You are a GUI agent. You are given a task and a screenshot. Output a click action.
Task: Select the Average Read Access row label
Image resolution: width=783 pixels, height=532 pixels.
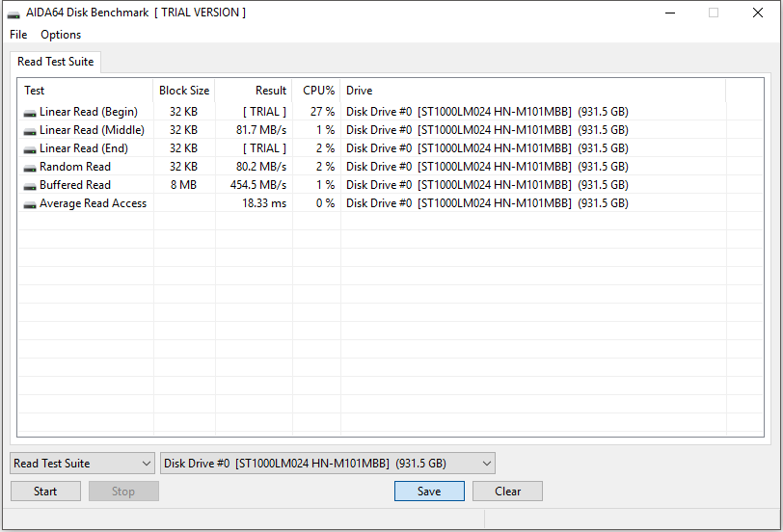pos(93,203)
